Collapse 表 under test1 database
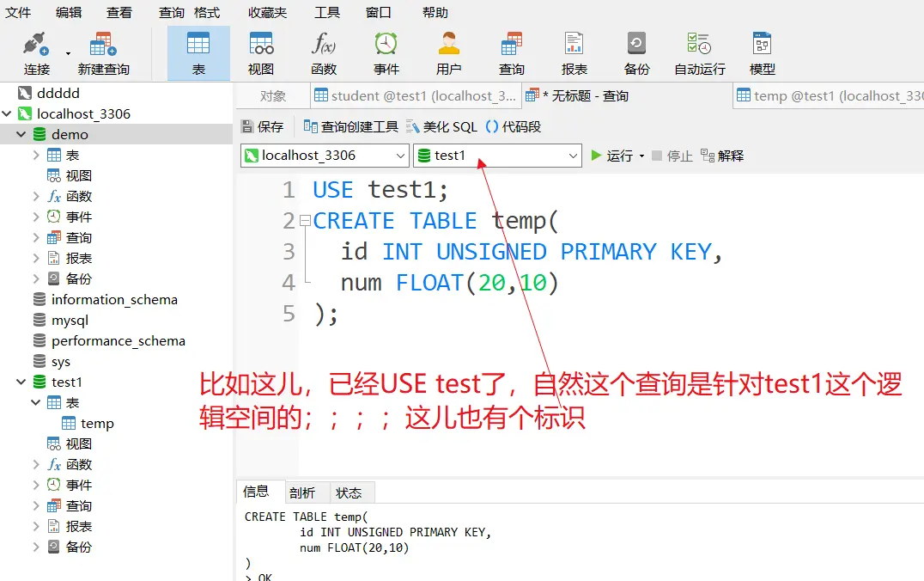 [x=36, y=402]
